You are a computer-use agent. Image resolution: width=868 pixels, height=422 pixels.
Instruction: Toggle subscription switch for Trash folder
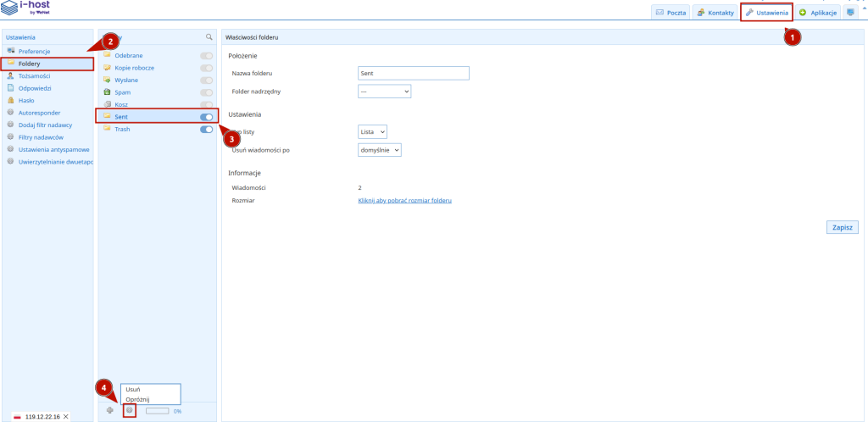pyautogui.click(x=206, y=130)
